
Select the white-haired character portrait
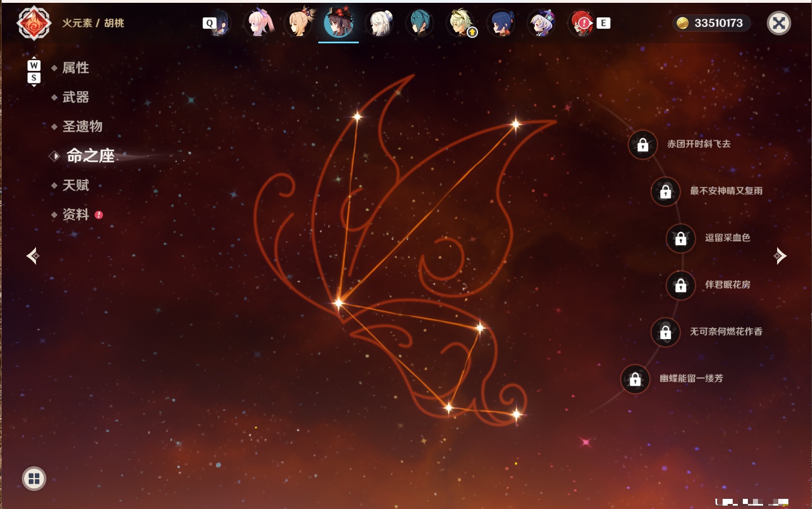pos(380,23)
